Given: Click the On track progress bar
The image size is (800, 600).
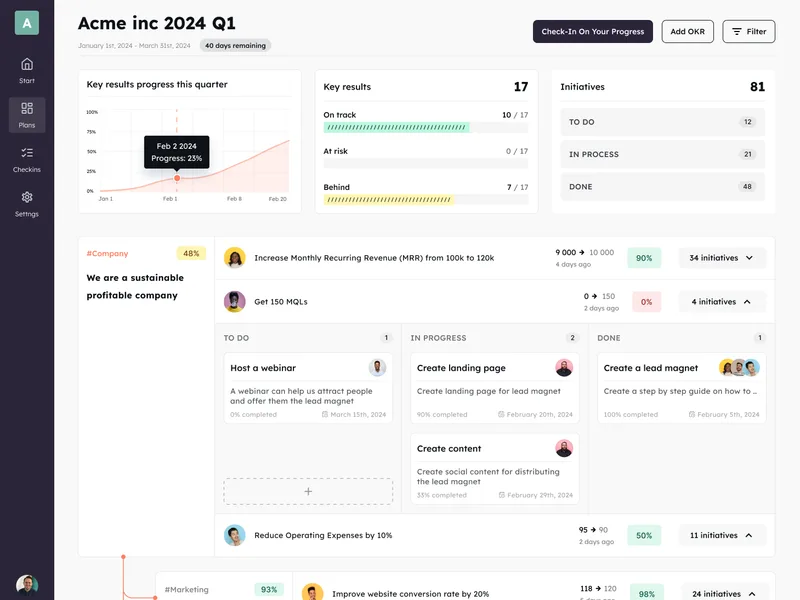Looking at the screenshot, I should tap(426, 128).
